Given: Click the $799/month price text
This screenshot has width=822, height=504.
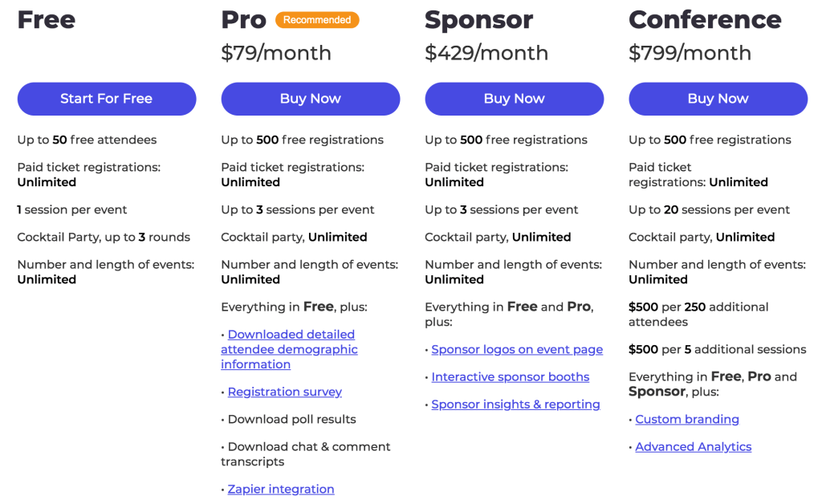Looking at the screenshot, I should (x=690, y=53).
